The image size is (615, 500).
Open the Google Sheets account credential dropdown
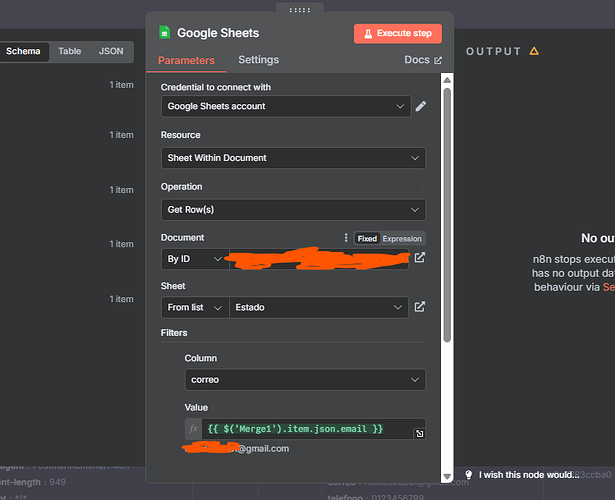286,106
